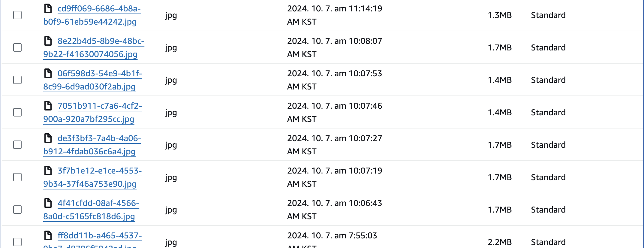Check the box for 06f598d3 jpg row

(x=17, y=80)
